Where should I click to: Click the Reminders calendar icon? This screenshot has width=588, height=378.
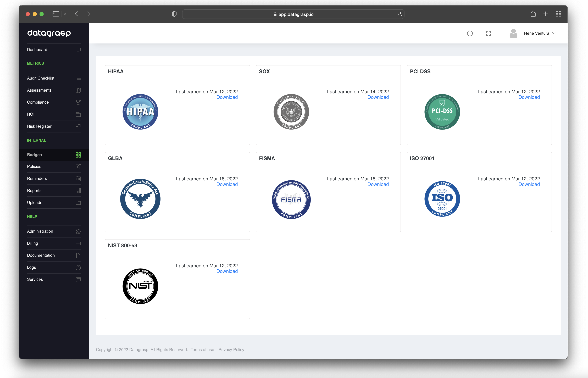tap(78, 179)
